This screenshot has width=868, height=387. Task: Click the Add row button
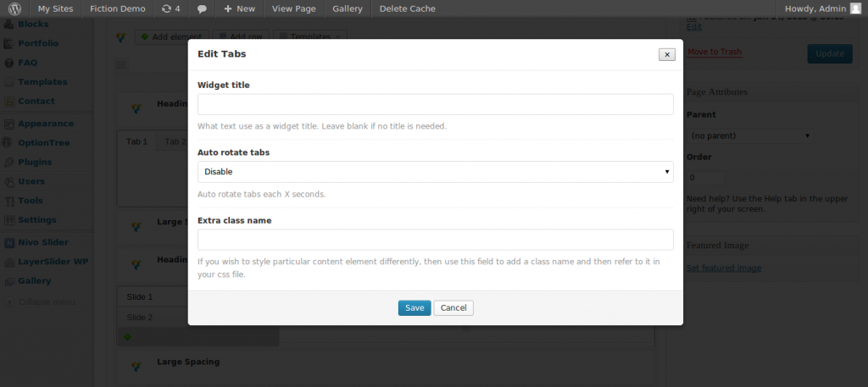[x=241, y=37]
